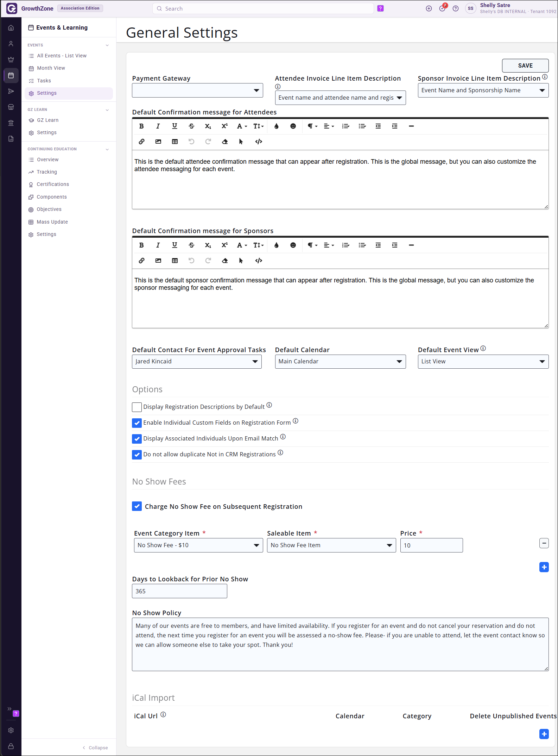Toggle Display Registration Descriptions by Default

point(137,407)
